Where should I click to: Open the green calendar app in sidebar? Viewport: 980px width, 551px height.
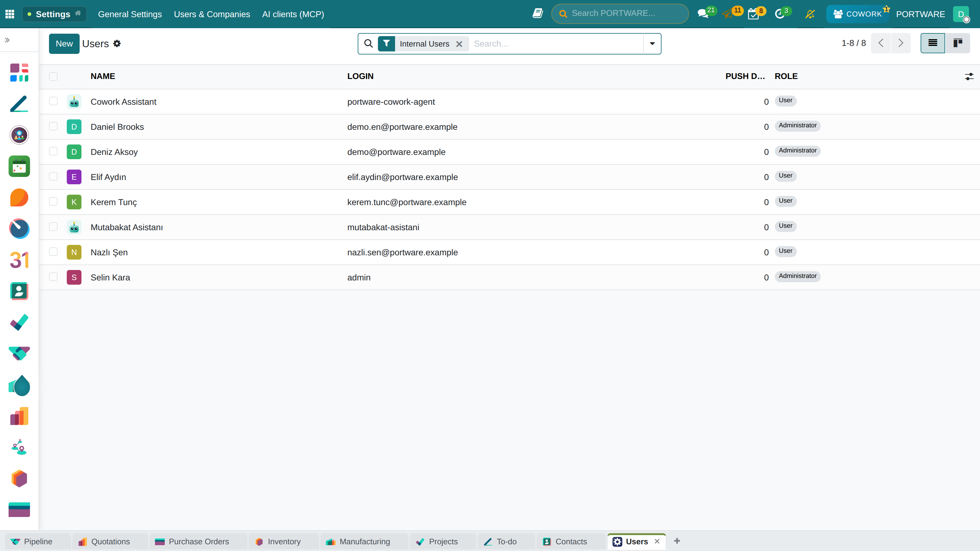tap(19, 166)
